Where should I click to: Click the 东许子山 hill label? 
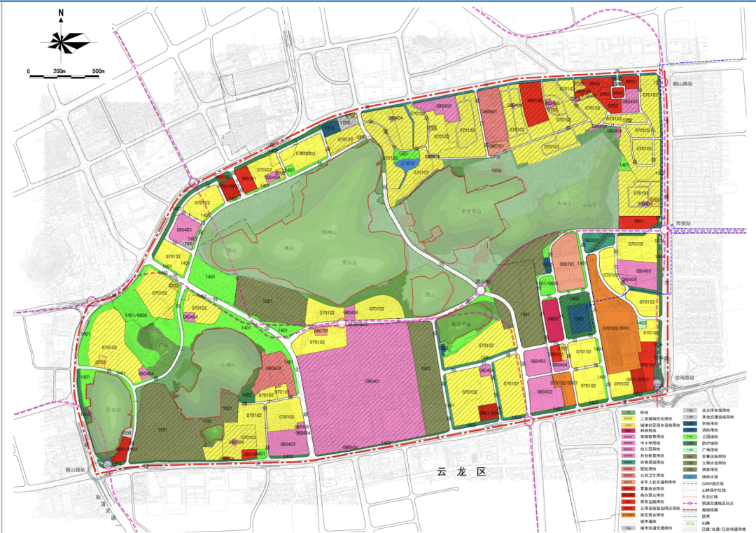(x=461, y=325)
